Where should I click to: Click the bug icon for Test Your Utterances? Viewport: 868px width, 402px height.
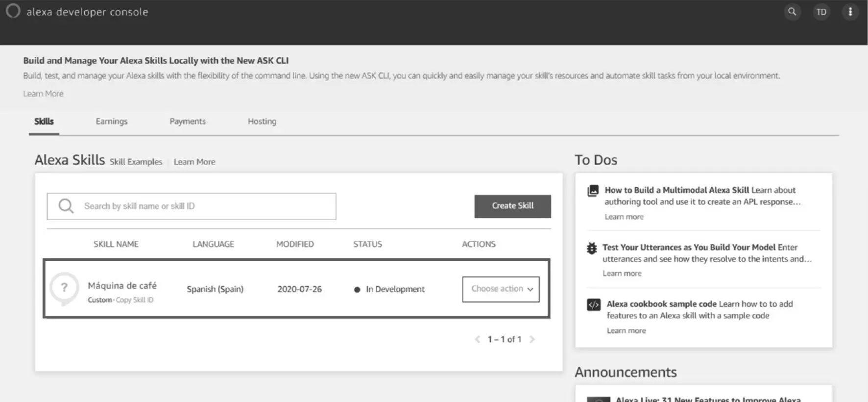pos(592,248)
